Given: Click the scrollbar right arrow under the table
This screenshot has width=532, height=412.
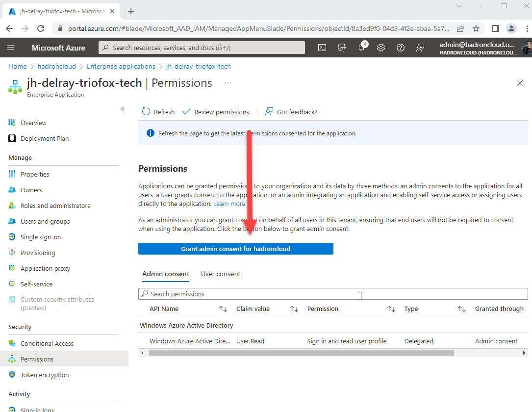Looking at the screenshot, I should [x=524, y=353].
